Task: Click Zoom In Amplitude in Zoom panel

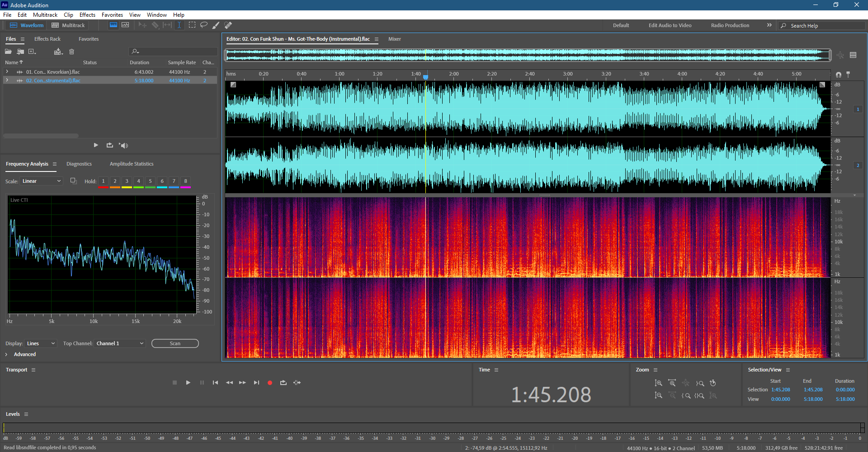Action: click(x=659, y=383)
